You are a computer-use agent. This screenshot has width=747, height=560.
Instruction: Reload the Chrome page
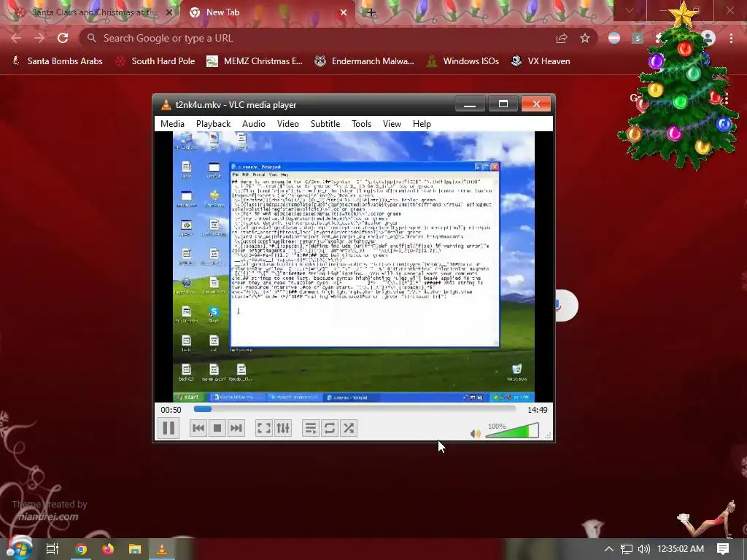(x=63, y=38)
